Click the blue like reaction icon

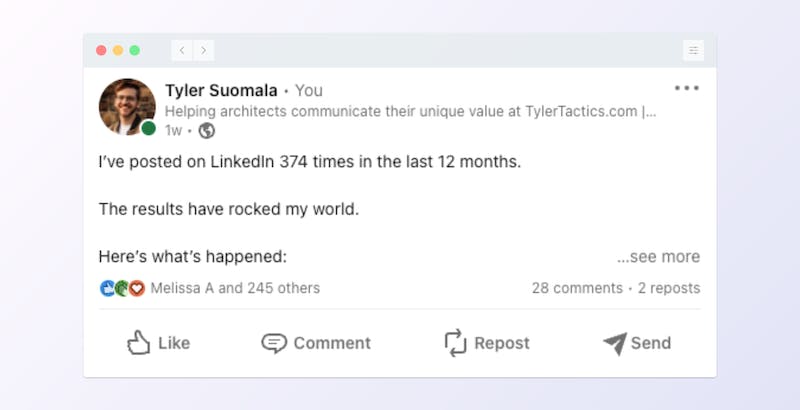tap(107, 288)
